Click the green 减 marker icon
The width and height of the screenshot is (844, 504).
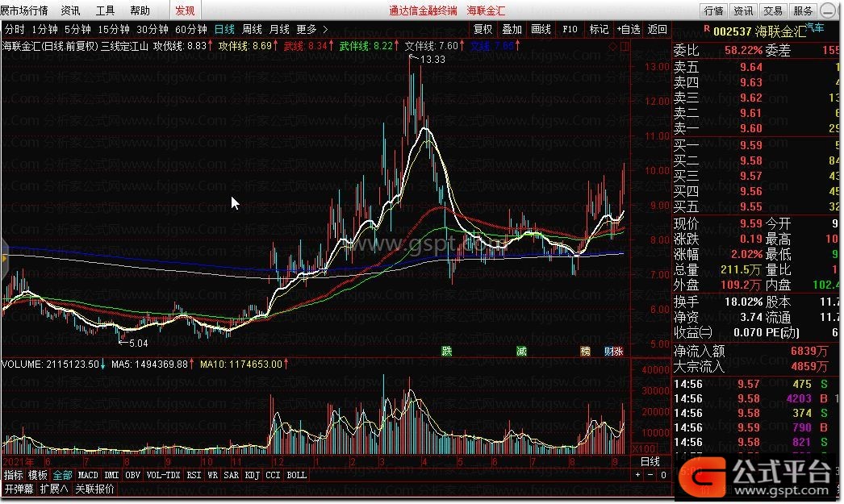point(521,352)
